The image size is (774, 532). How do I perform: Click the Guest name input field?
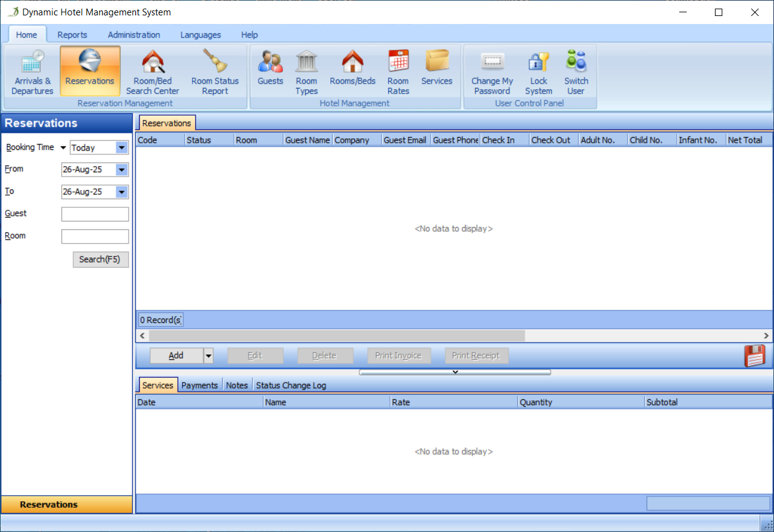coord(95,214)
